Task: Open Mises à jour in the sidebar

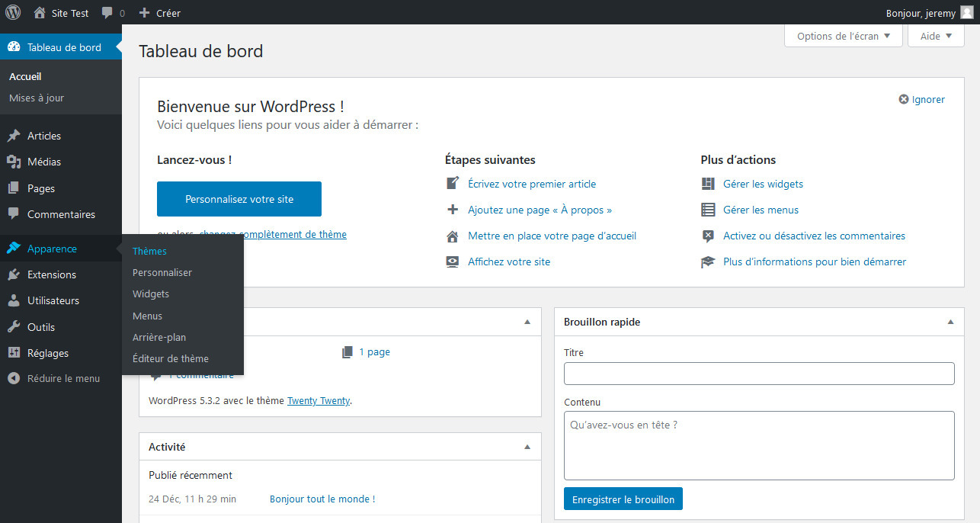Action: (x=37, y=98)
